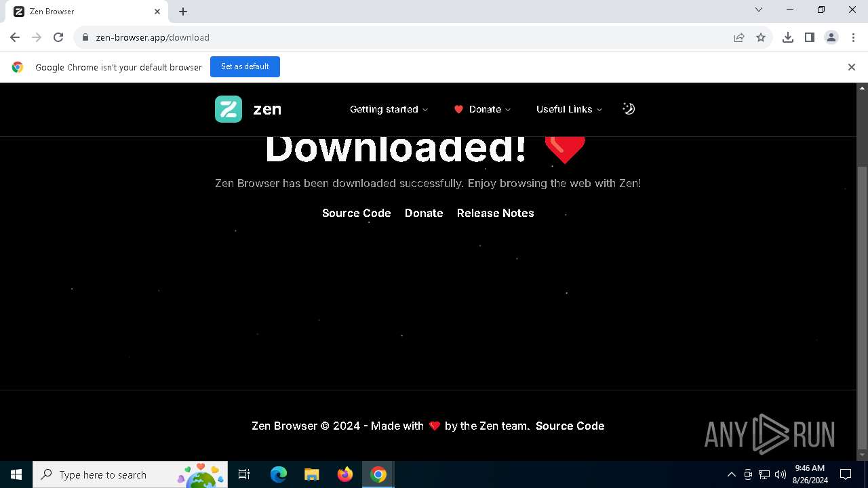The image size is (868, 488).
Task: Share this page icon in address bar
Action: coord(739,37)
